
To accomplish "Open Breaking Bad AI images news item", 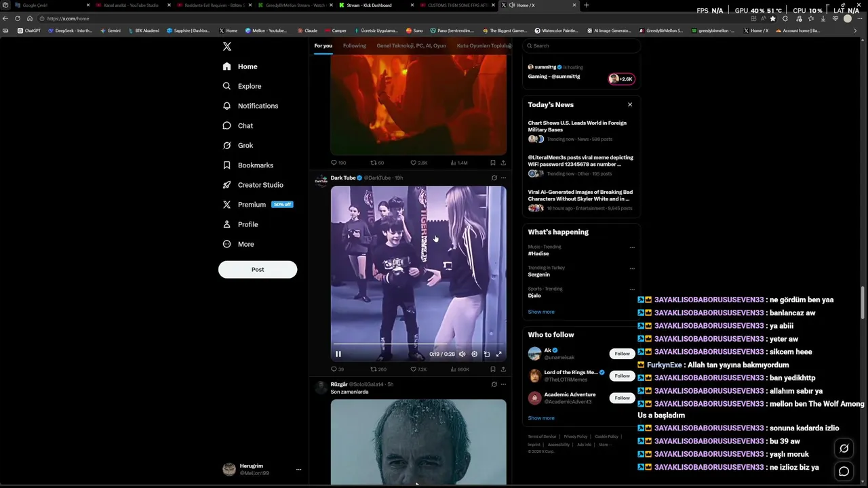I will tap(580, 200).
